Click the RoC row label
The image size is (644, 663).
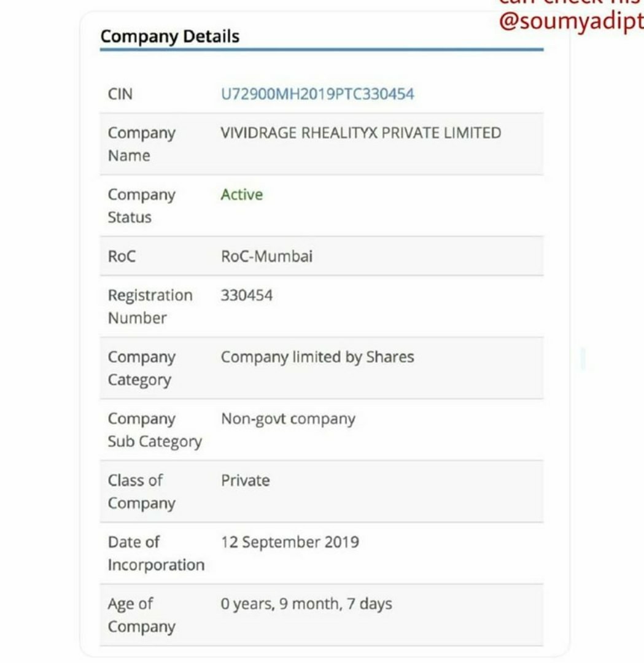tap(122, 256)
